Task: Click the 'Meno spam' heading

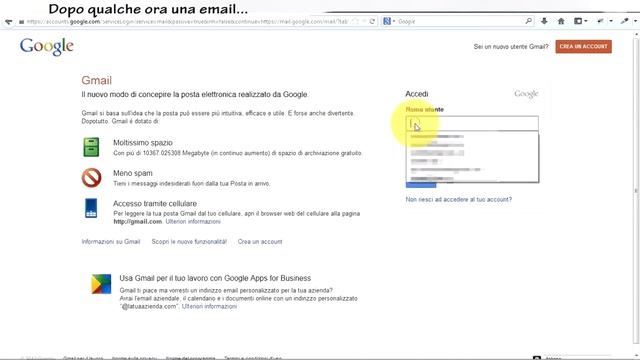Action: [x=133, y=173]
